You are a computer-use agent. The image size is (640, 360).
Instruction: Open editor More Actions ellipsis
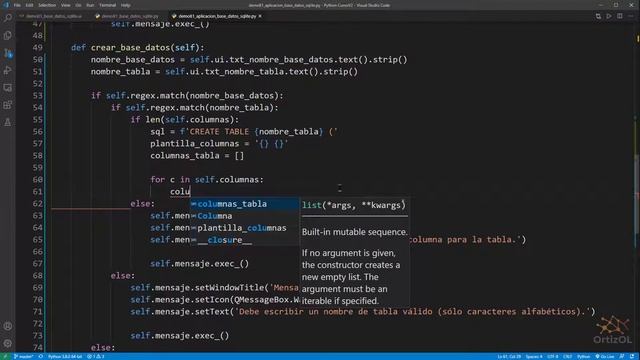[631, 16]
